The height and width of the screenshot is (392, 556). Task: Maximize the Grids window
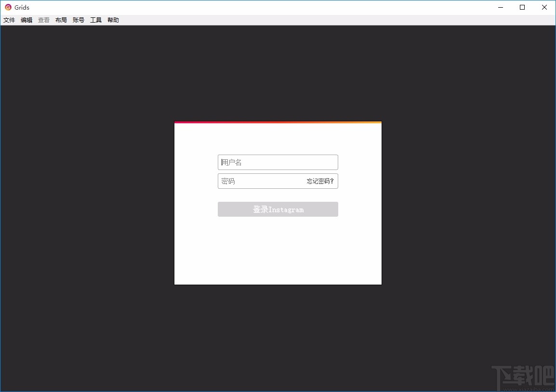(522, 7)
